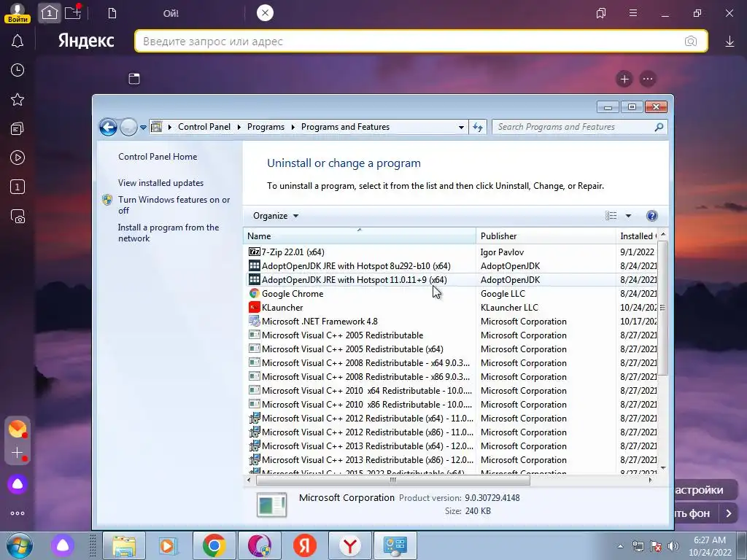Viewport: 747px width, 560px height.
Task: Open Yandex Mail icon in sidebar
Action: [x=18, y=429]
